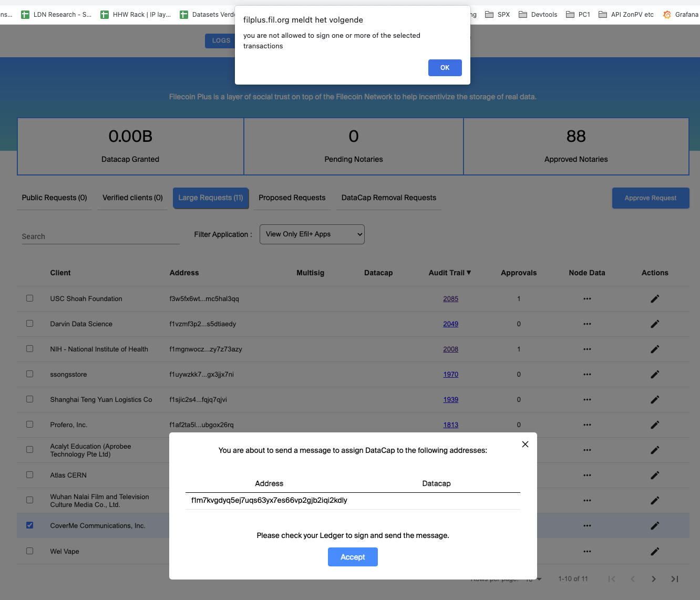The width and height of the screenshot is (700, 600).
Task: Open the Filter Application dropdown
Action: point(312,234)
